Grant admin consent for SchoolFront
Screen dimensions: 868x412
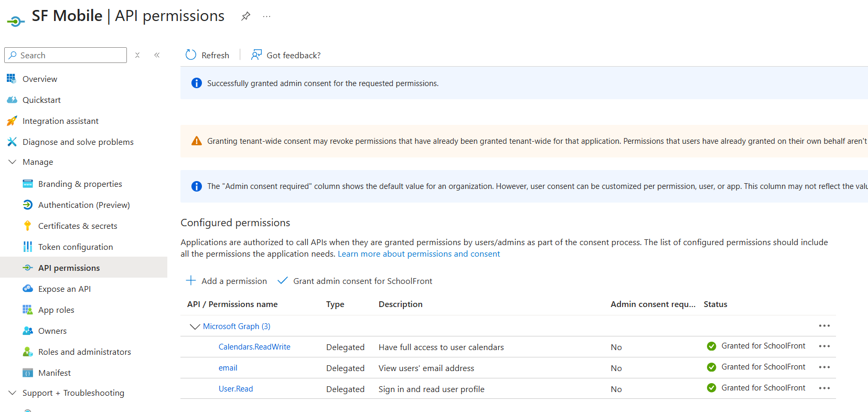click(355, 281)
